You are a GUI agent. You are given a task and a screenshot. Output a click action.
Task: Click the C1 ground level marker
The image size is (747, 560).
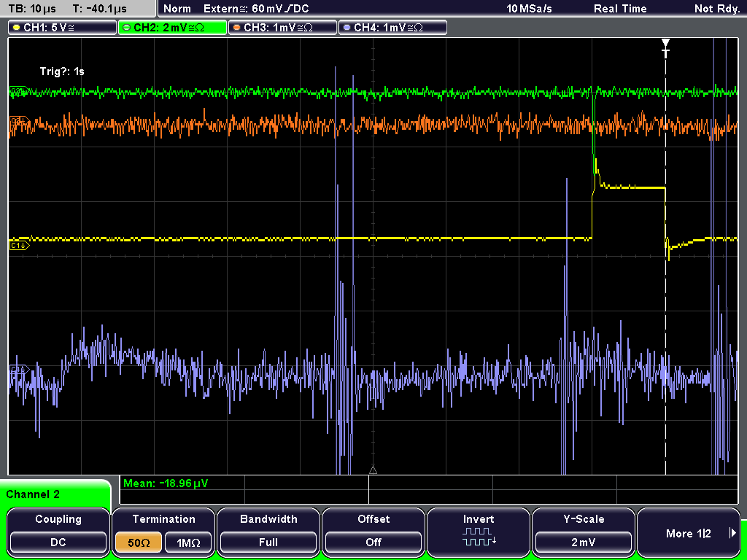click(19, 245)
